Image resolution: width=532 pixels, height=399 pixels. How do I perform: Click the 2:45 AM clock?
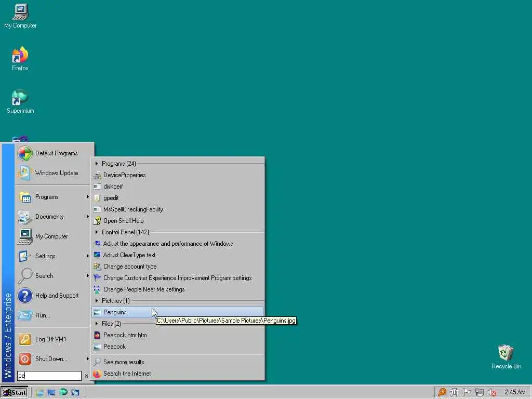[x=515, y=392]
